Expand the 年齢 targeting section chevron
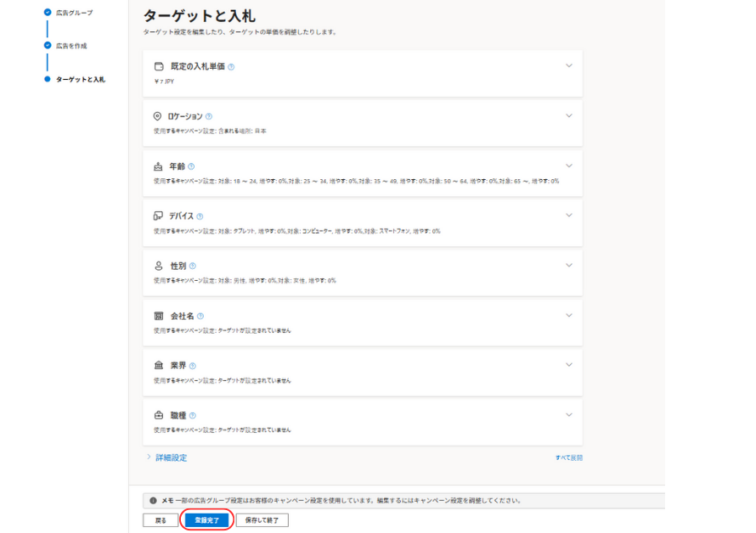This screenshot has width=756, height=533. [569, 166]
